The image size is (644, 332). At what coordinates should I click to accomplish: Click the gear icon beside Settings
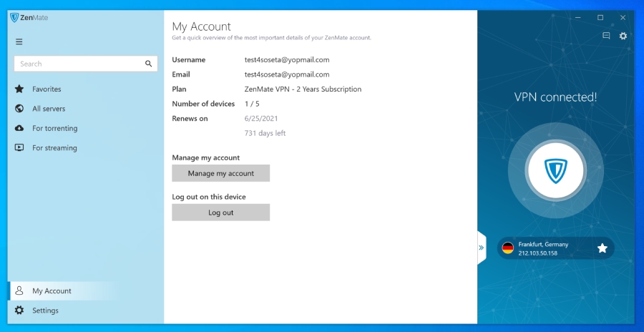pyautogui.click(x=19, y=311)
